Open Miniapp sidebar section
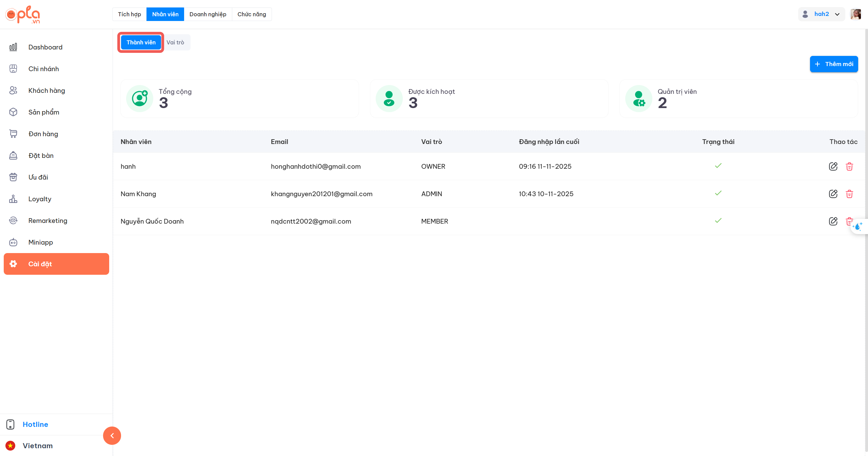 click(41, 242)
